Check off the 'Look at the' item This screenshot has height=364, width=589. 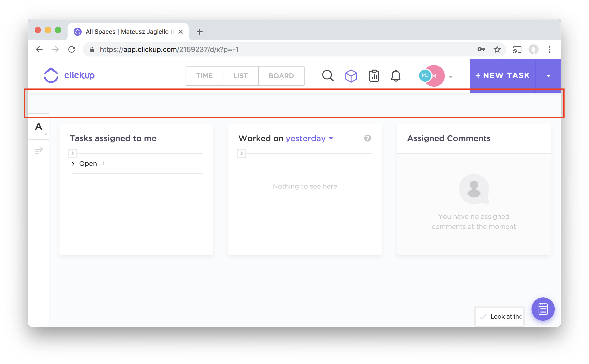(483, 317)
